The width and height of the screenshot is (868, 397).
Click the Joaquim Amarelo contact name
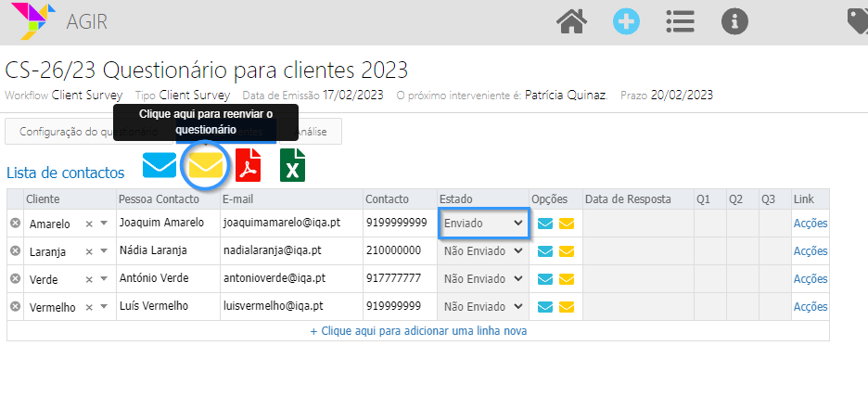[161, 223]
